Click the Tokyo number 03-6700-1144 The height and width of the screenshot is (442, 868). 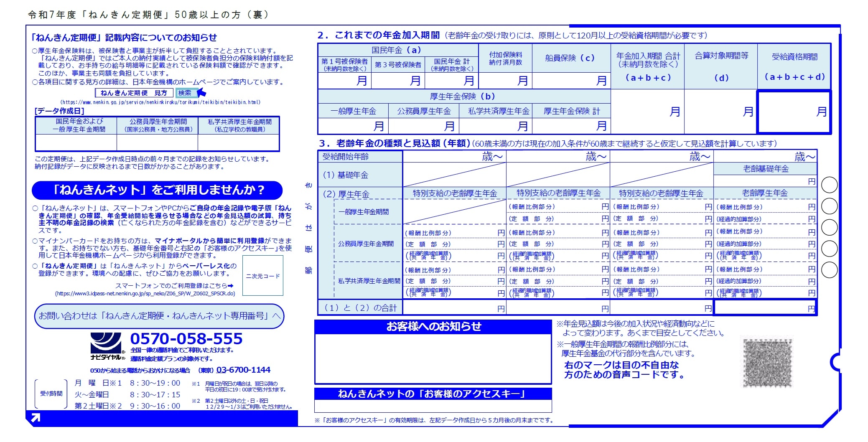243,370
